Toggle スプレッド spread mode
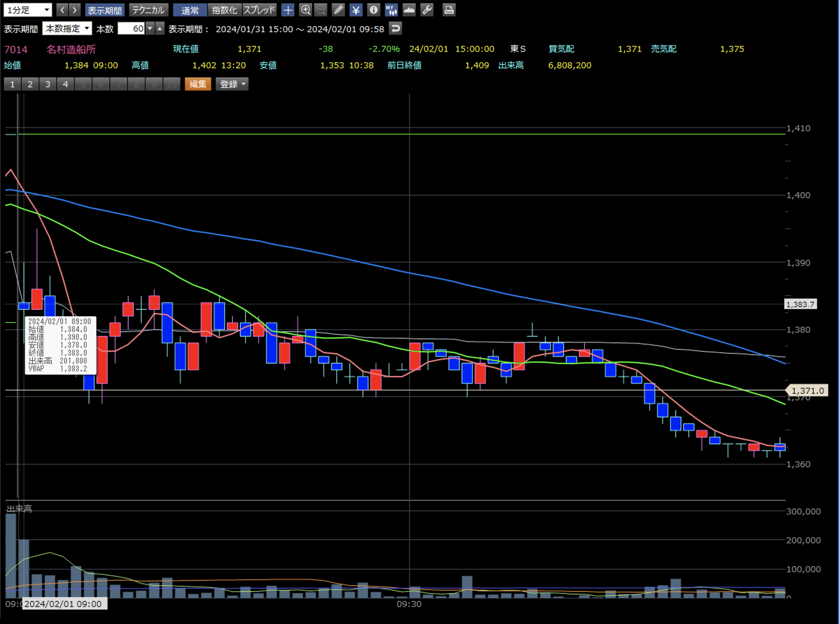The width and height of the screenshot is (840, 624). click(x=259, y=10)
